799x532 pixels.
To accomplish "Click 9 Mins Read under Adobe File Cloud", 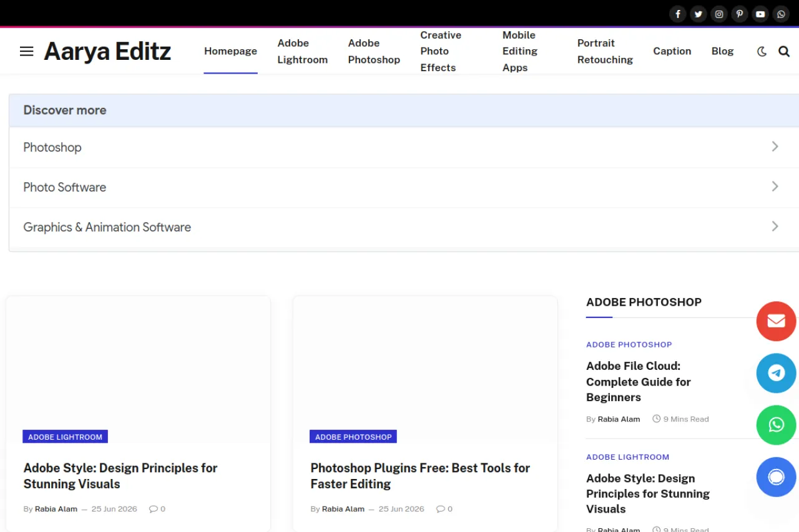I will point(681,419).
